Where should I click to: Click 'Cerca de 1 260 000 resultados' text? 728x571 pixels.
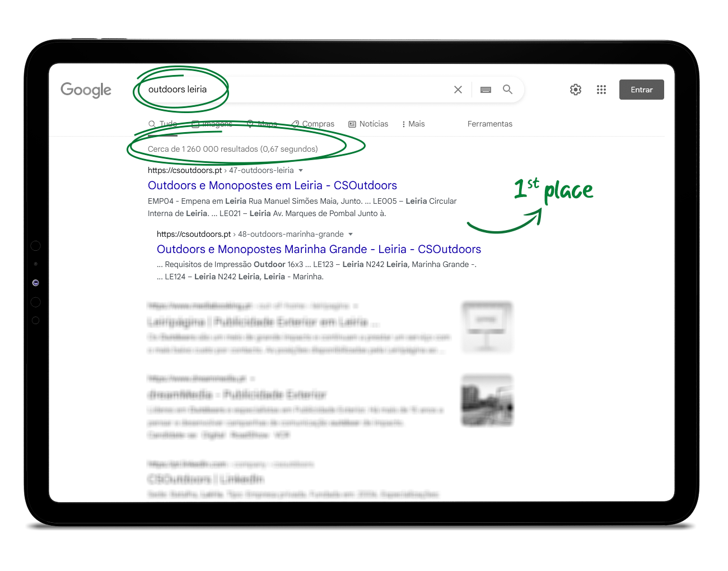coord(232,149)
